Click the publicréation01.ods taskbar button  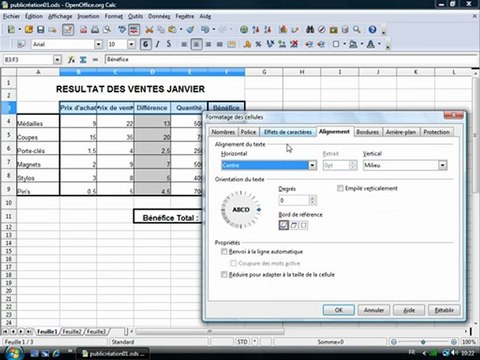coord(113,353)
